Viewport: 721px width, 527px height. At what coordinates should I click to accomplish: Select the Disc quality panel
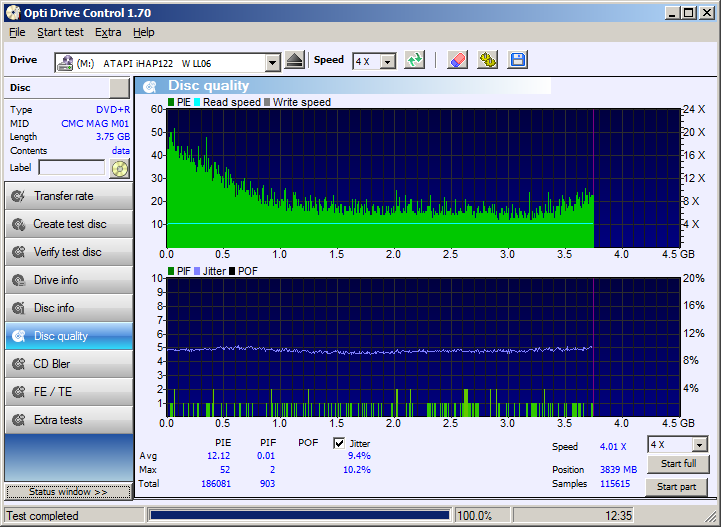click(x=69, y=336)
